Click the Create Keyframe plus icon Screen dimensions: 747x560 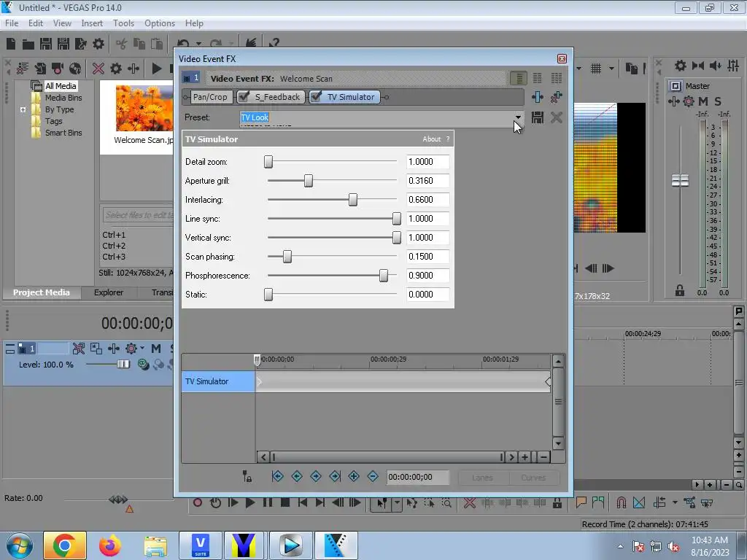[354, 476]
